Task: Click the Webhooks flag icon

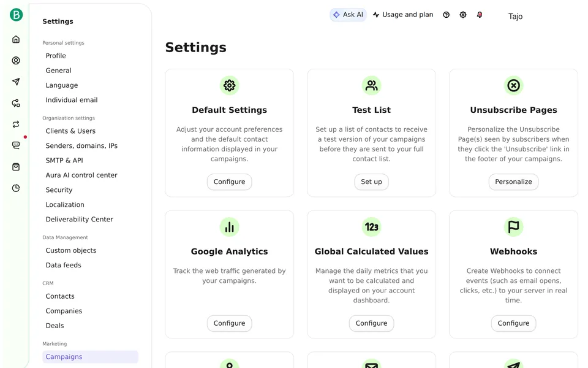Action: click(514, 227)
